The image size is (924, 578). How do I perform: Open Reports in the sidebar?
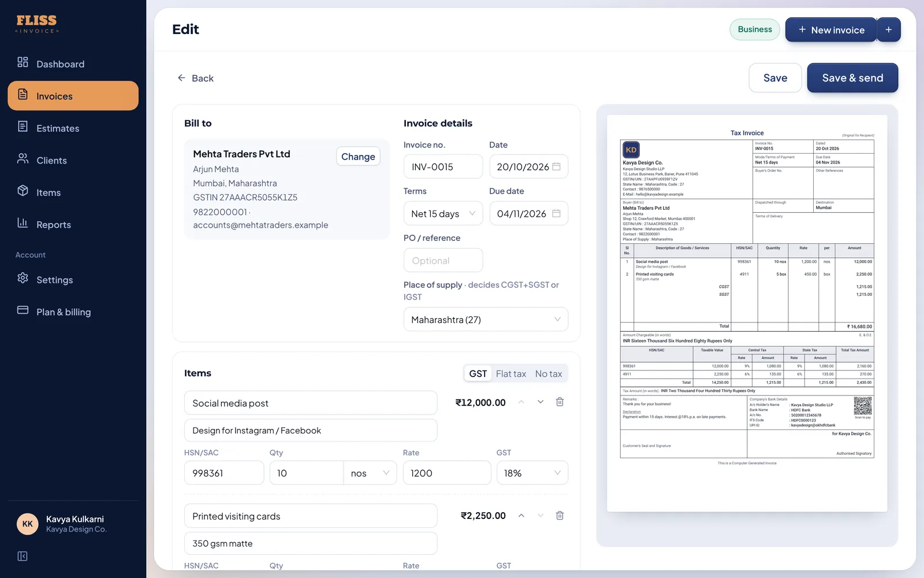click(73, 224)
